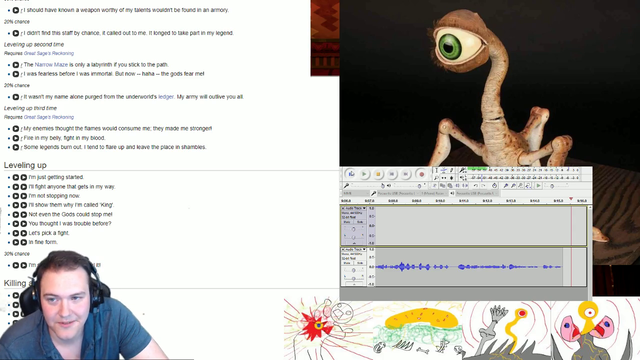Click the Fit Project zoom icon
640x360 pixels.
pos(528,186)
